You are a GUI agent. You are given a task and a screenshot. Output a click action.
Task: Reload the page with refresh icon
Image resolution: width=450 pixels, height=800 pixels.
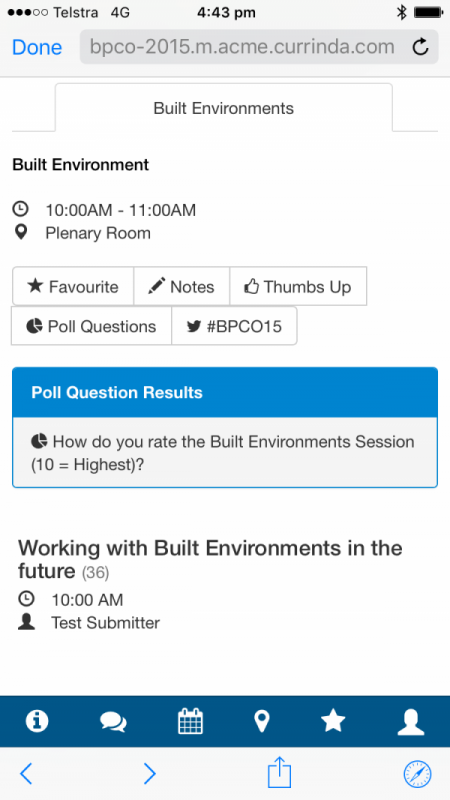coord(420,47)
